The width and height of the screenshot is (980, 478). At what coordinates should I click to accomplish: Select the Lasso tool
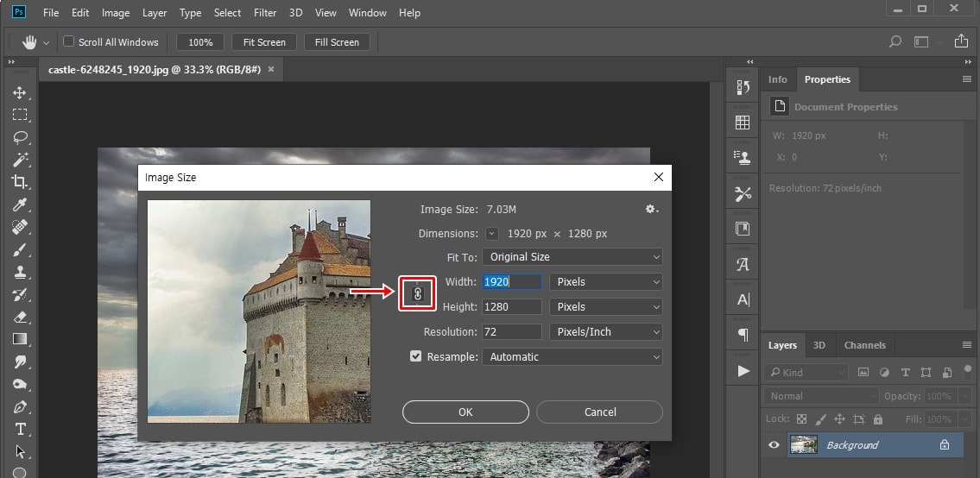click(x=20, y=137)
